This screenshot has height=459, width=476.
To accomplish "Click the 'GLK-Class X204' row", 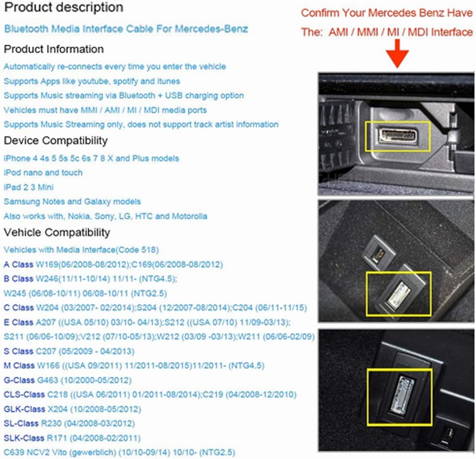I will point(72,409).
